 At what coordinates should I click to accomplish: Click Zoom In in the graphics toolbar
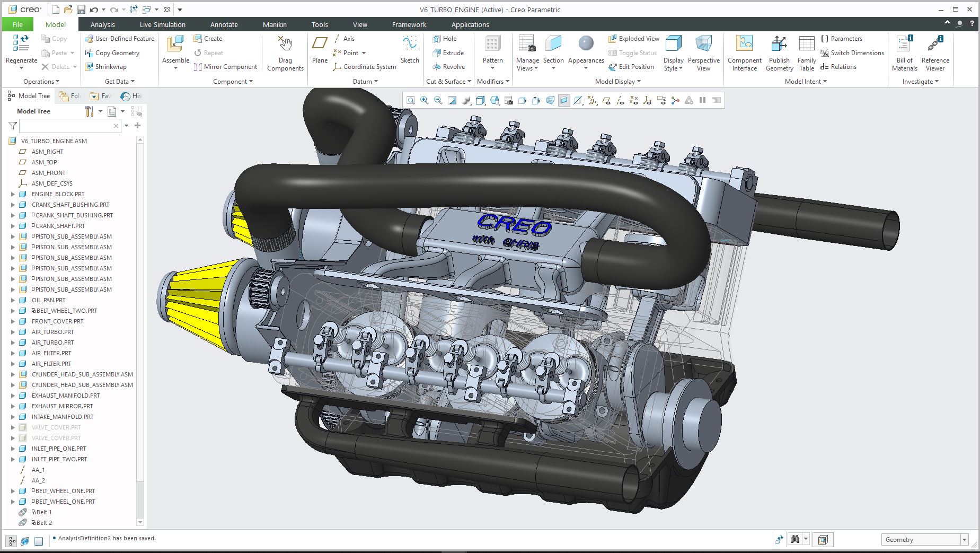(425, 100)
